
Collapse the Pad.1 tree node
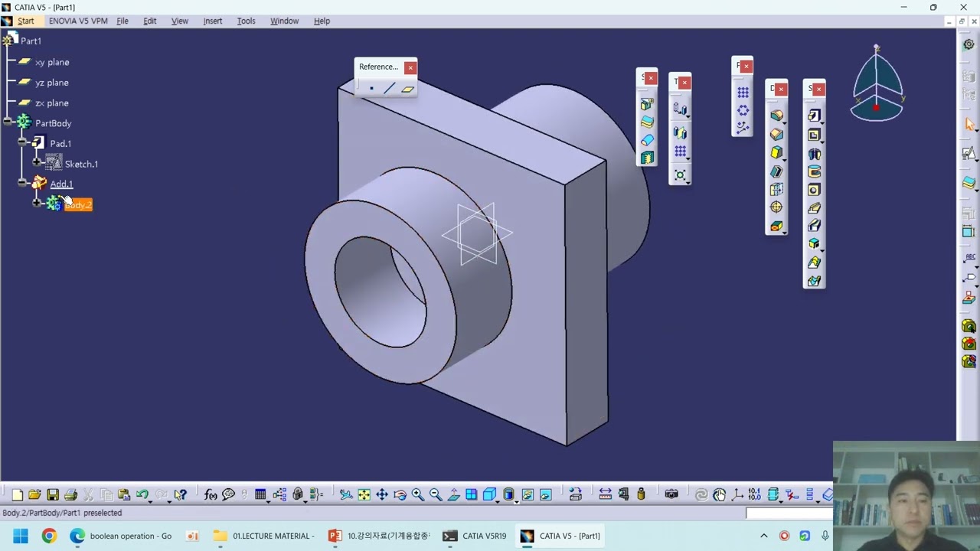(x=22, y=142)
